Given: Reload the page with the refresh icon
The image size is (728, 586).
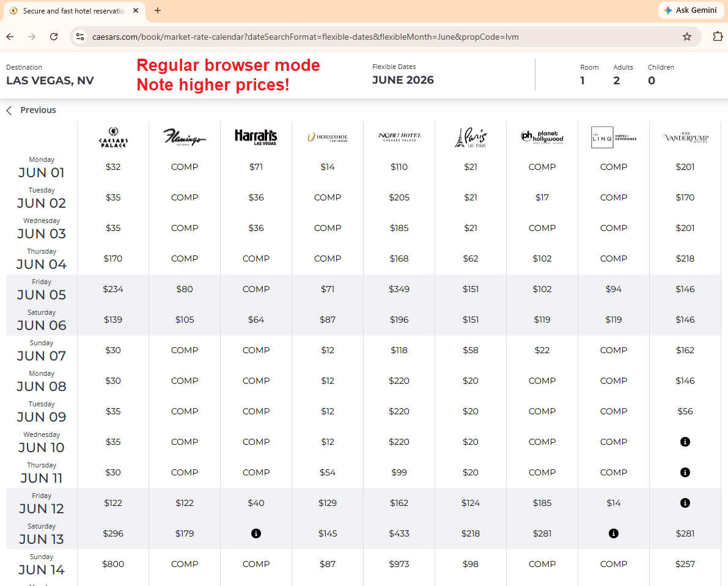Looking at the screenshot, I should pos(54,37).
